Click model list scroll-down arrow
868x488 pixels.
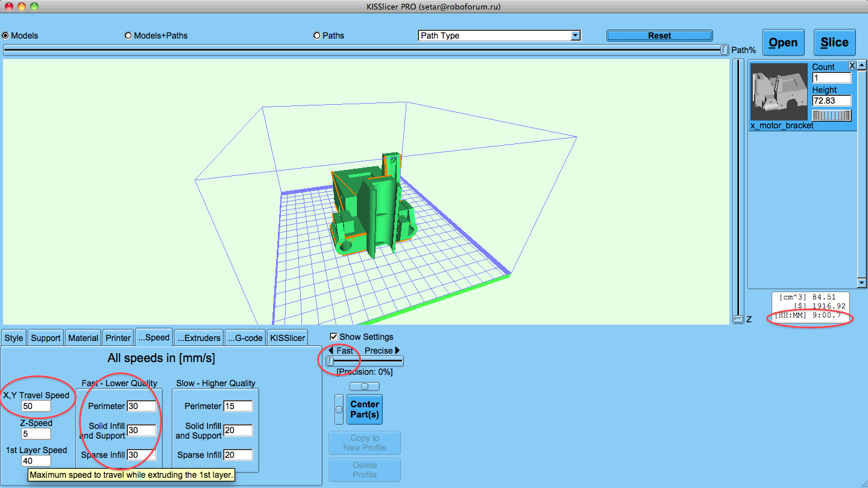(x=862, y=283)
